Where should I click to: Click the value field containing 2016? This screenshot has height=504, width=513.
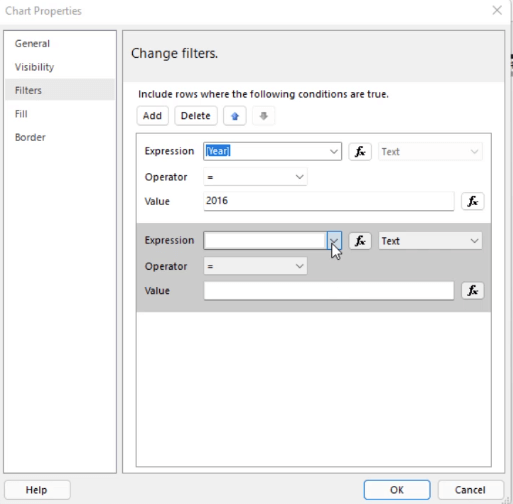click(x=329, y=201)
